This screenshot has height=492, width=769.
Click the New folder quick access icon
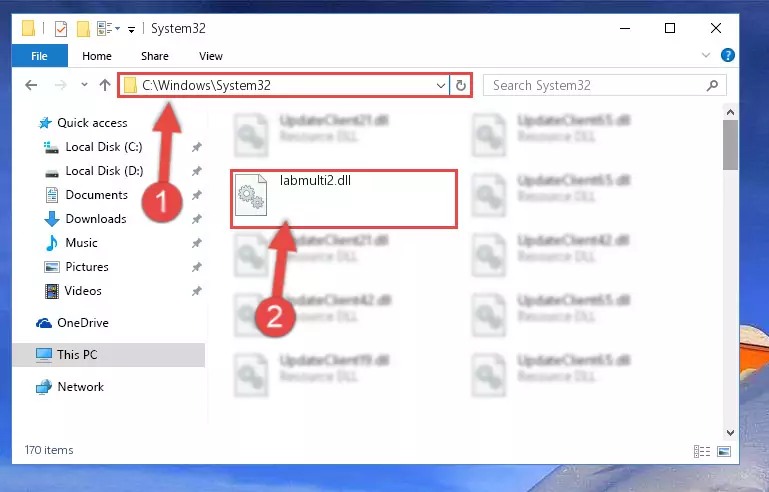tap(83, 29)
